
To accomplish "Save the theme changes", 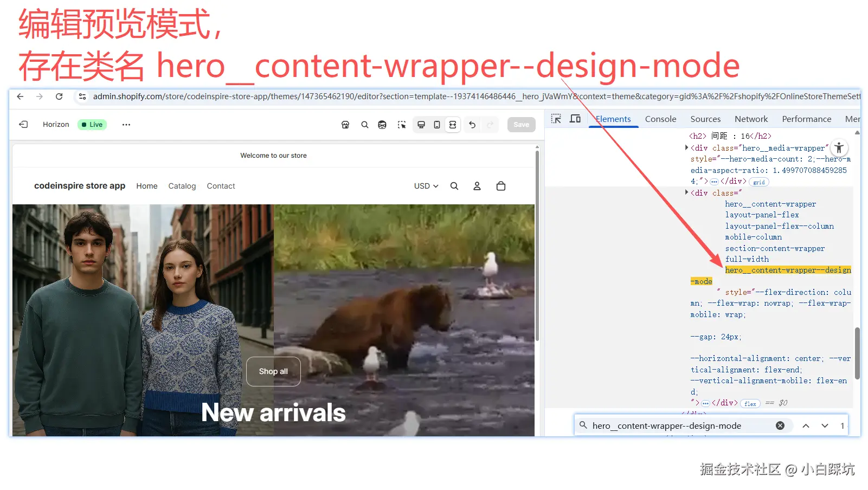I will click(522, 125).
